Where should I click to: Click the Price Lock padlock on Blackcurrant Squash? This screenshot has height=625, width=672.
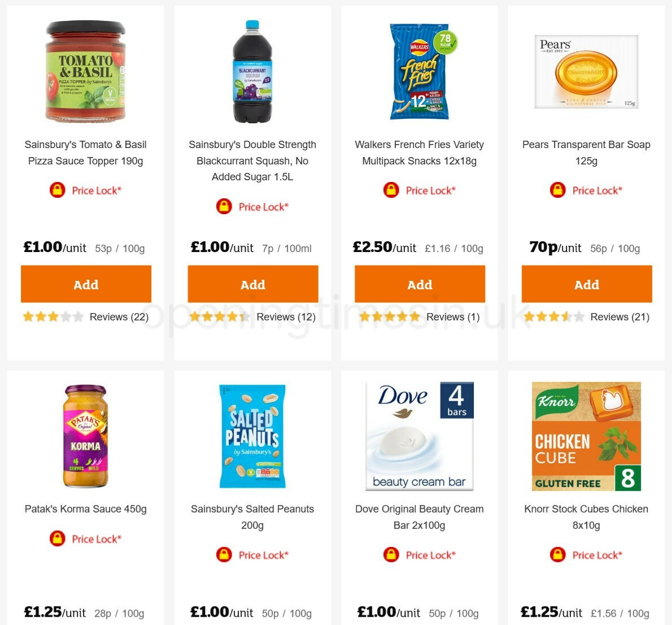tap(224, 207)
